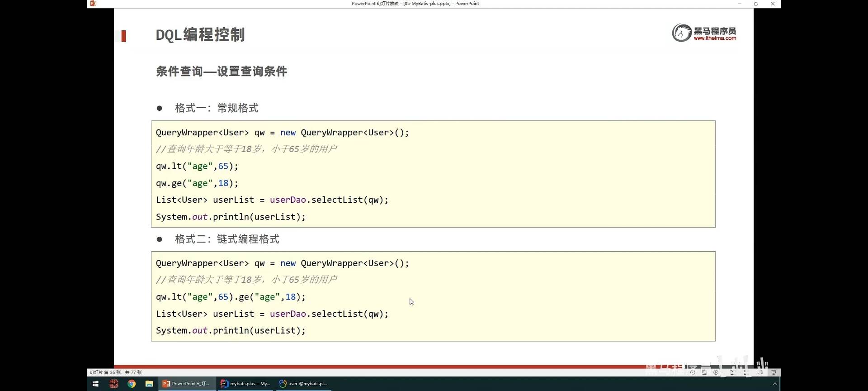Open the red patterned app in taskbar
Screen dimensions: 868x391
(x=114, y=384)
